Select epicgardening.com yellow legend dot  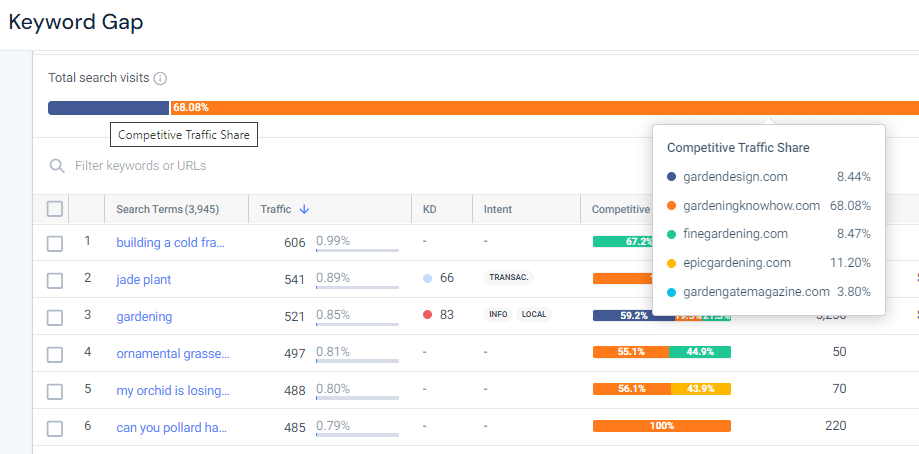point(672,262)
